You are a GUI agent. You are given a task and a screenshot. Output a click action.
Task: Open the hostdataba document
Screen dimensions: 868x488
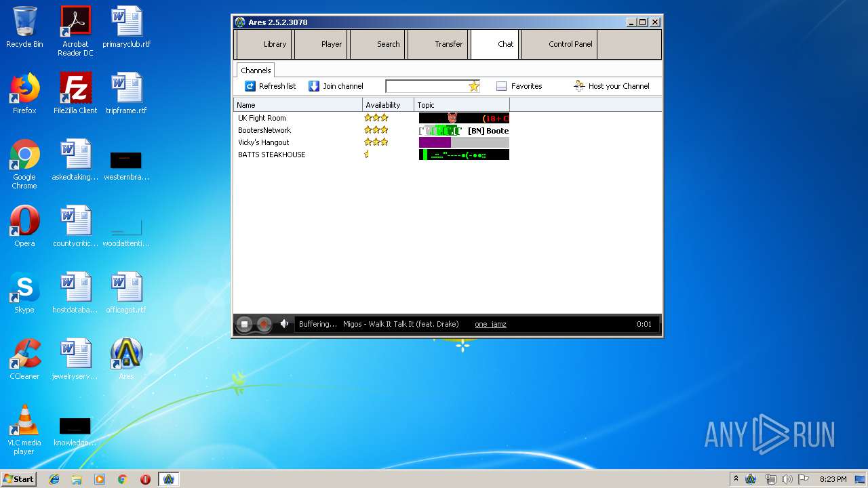[x=75, y=293]
